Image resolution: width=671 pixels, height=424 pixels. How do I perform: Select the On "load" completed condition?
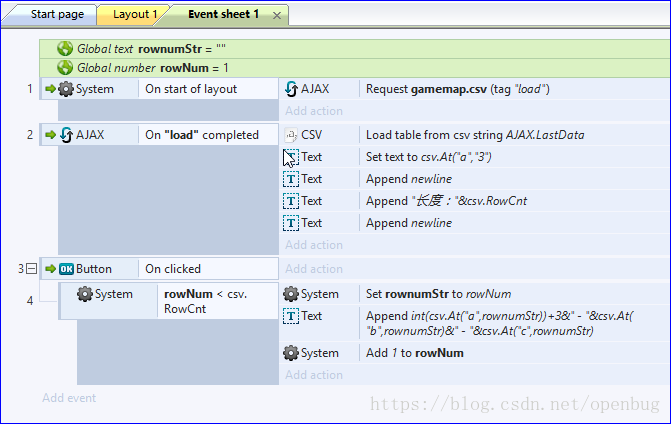click(x=202, y=135)
